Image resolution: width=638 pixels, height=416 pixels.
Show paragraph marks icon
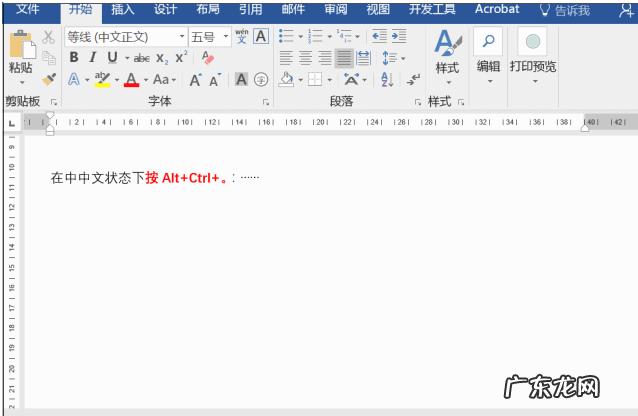pyautogui.click(x=413, y=79)
